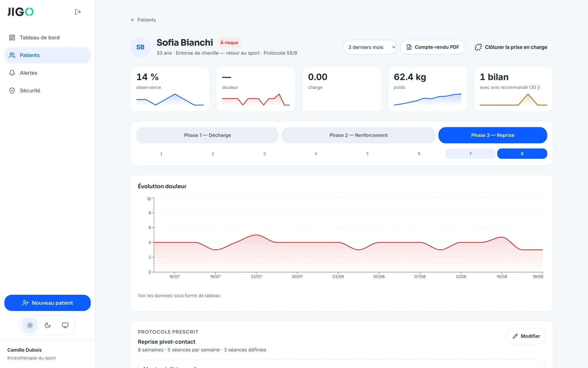Select Phase 3 — Reprise tab
588x368 pixels.
point(493,135)
